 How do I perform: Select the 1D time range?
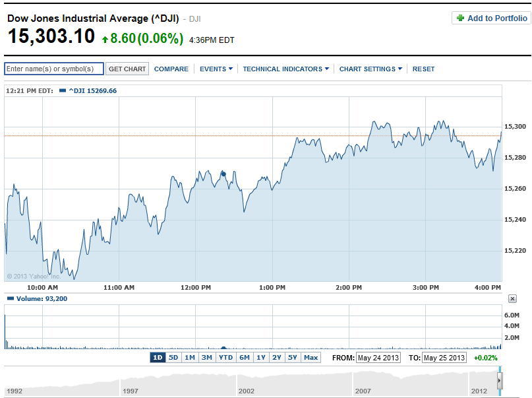tap(158, 358)
